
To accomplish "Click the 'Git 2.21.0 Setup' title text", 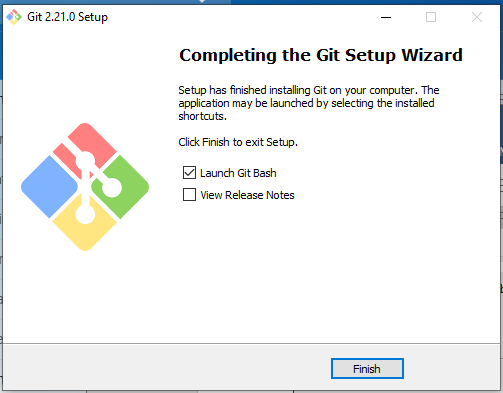I will (67, 17).
